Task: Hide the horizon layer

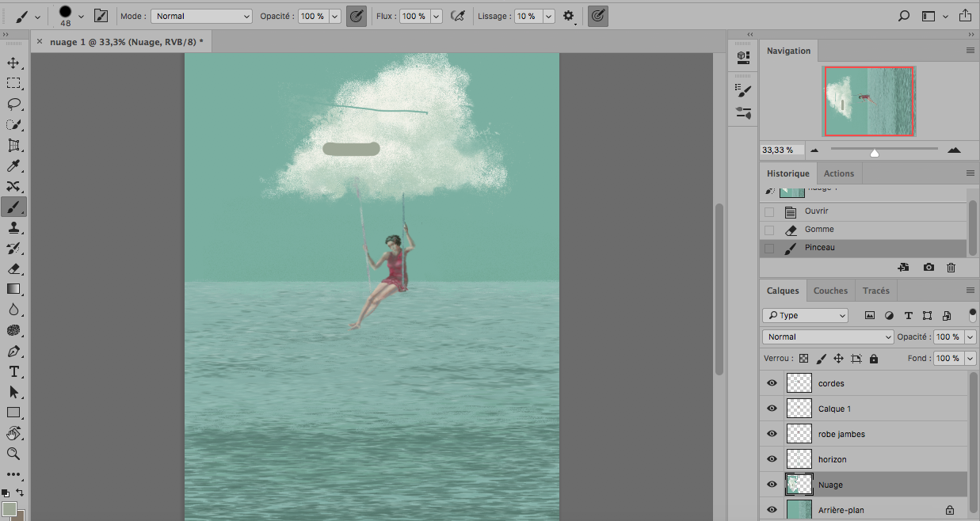Action: pyautogui.click(x=772, y=459)
